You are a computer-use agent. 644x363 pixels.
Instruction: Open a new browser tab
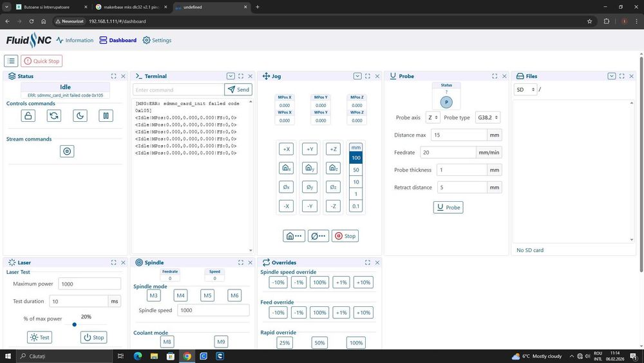258,7
